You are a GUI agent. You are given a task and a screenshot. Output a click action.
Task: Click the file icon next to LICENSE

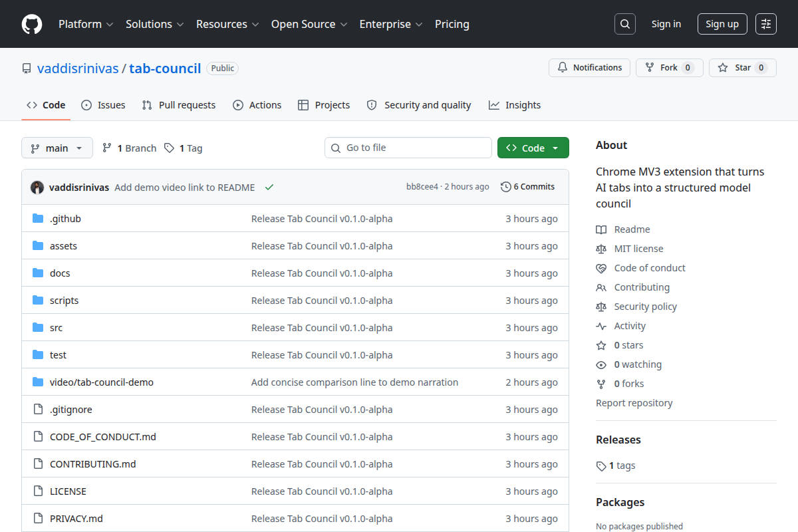point(38,491)
